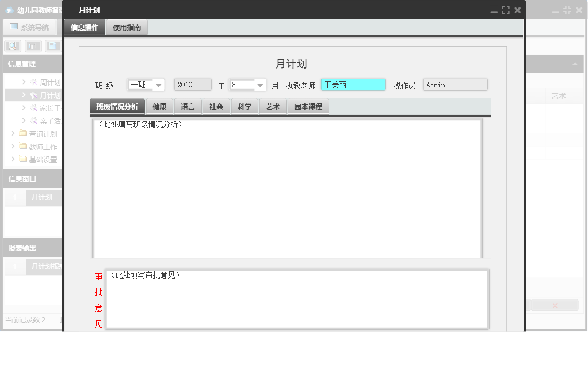The height and width of the screenshot is (383, 588).
Task: Click the 亲子活 item icon
Action: tap(34, 121)
